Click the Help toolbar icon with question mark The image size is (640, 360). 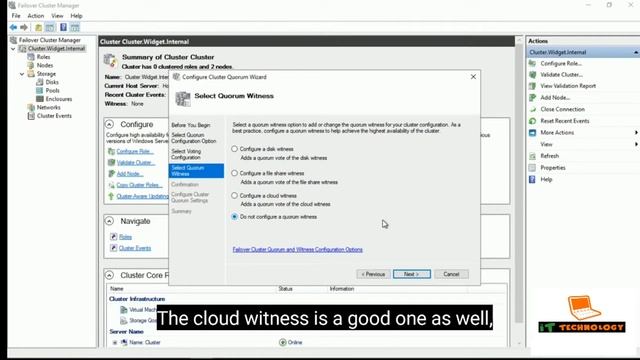[63, 27]
